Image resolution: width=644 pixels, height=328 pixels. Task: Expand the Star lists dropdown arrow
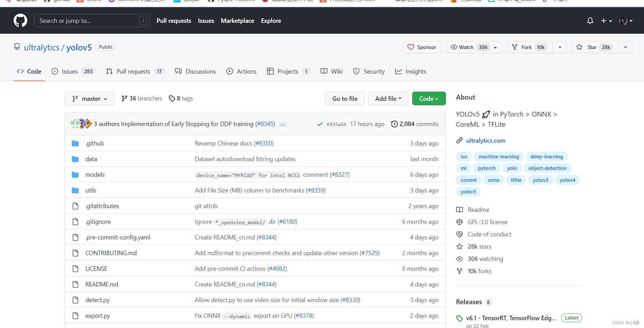click(x=626, y=47)
